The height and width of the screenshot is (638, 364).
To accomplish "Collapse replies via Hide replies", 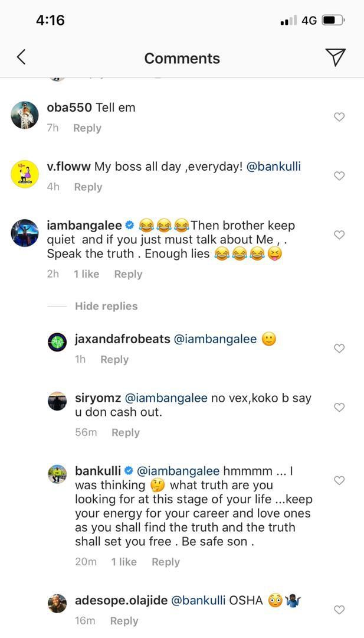I will point(106,306).
